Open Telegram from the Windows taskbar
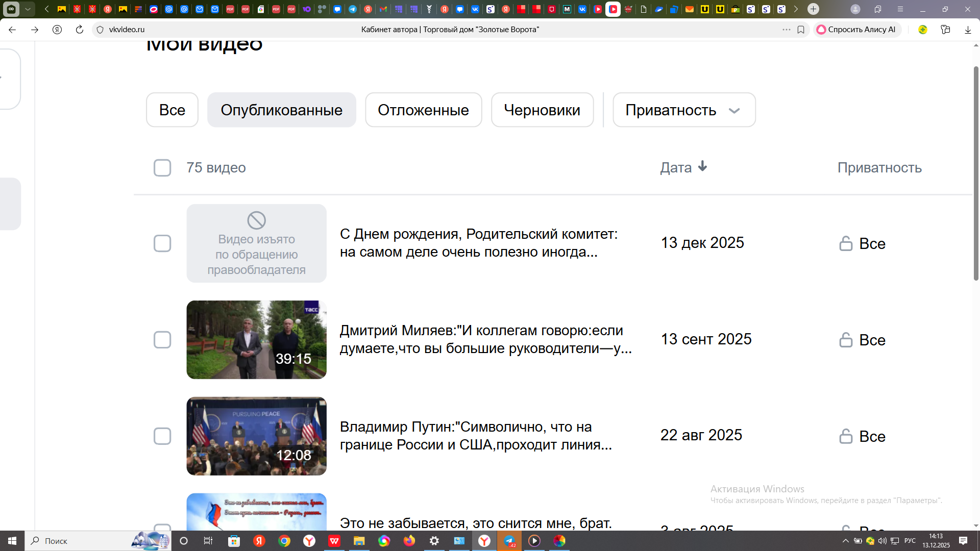This screenshot has height=551, width=980. click(x=509, y=541)
